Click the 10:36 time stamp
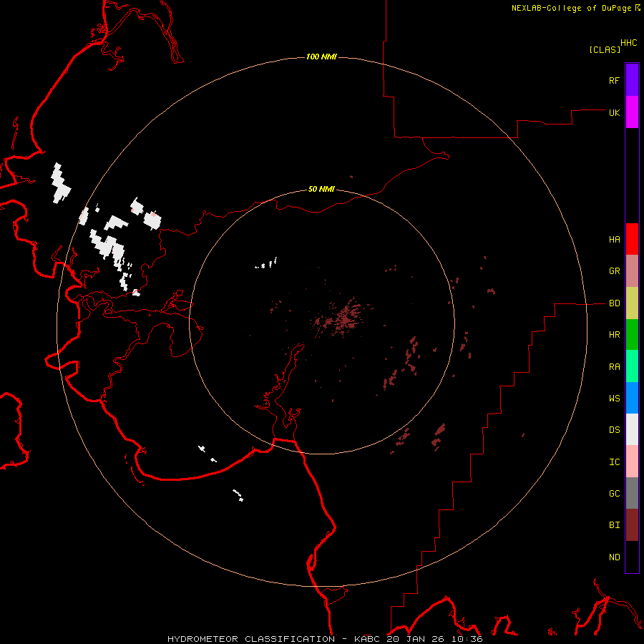This screenshot has width=644, height=644. pos(467,639)
